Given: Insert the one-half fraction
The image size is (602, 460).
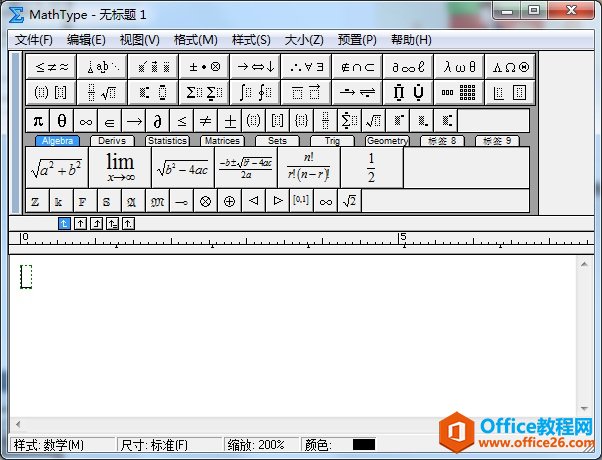Looking at the screenshot, I should (372, 168).
